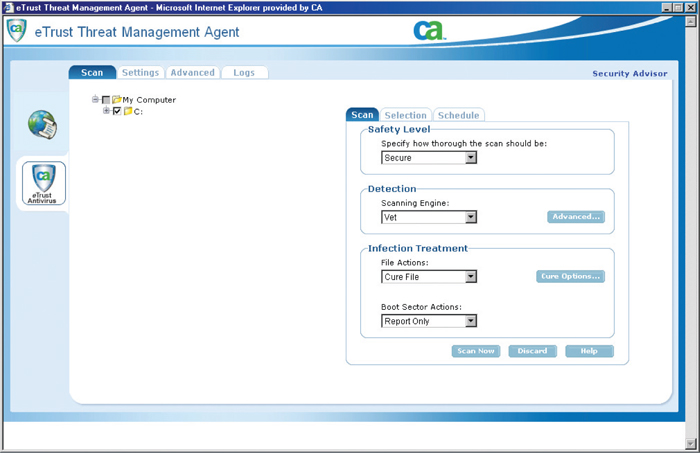The width and height of the screenshot is (700, 453).
Task: Open the Boot Sector Actions dropdown
Action: pos(429,321)
